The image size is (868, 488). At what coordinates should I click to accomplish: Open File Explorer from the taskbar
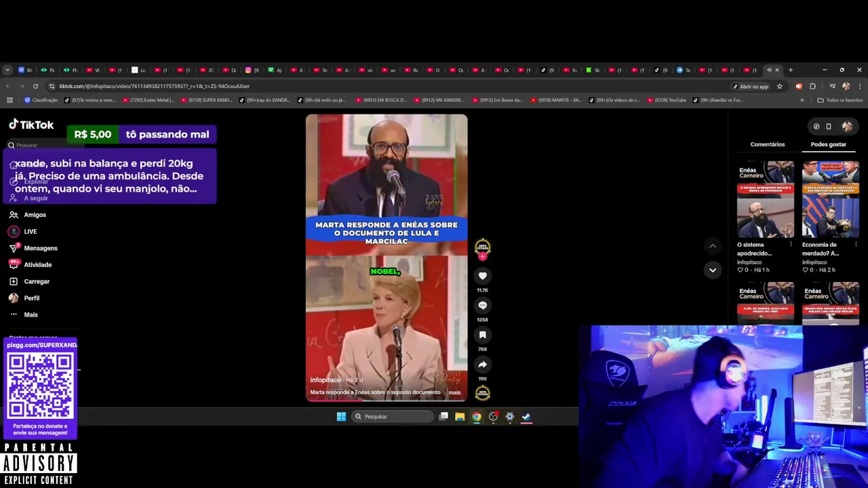[460, 417]
